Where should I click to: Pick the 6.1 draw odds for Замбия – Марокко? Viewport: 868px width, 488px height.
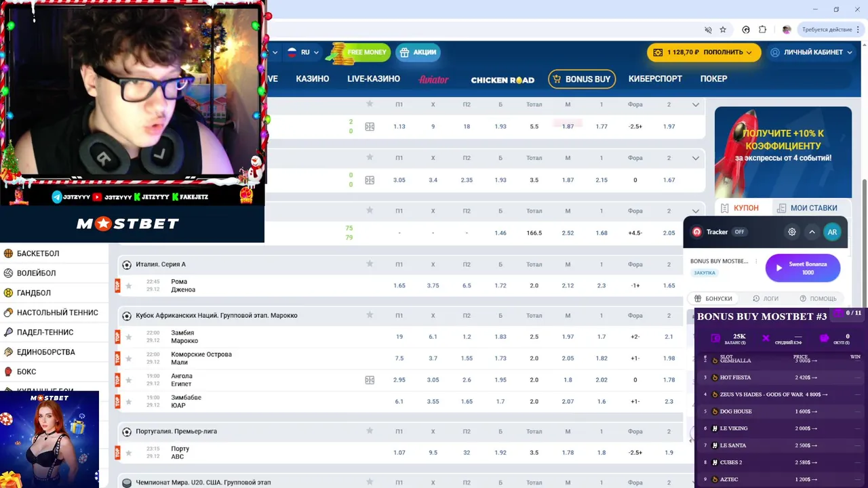pos(433,337)
